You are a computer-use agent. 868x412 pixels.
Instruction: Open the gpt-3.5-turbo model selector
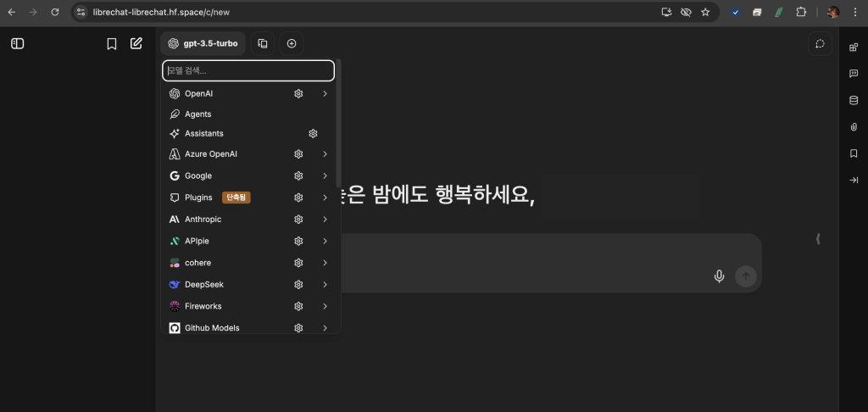coord(203,43)
